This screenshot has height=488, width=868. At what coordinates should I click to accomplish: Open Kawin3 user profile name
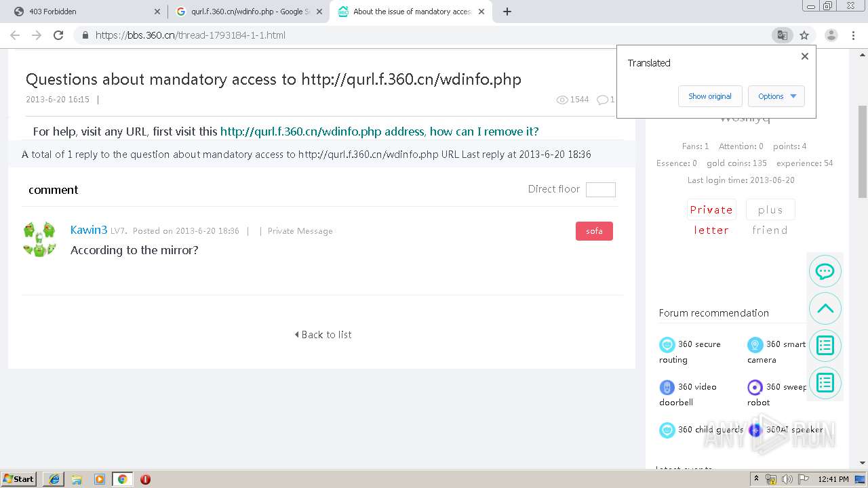89,230
